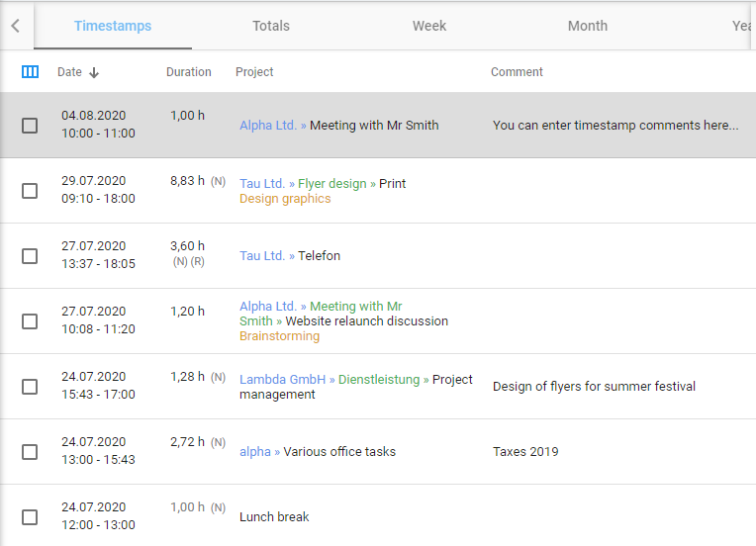The width and height of the screenshot is (756, 546).
Task: Click the back chevron arrow
Action: [16, 26]
